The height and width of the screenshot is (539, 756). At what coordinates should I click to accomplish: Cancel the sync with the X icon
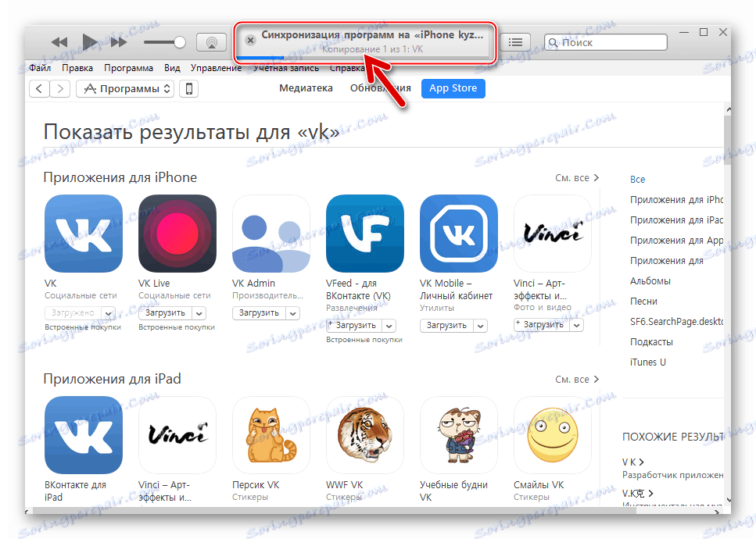(x=250, y=41)
